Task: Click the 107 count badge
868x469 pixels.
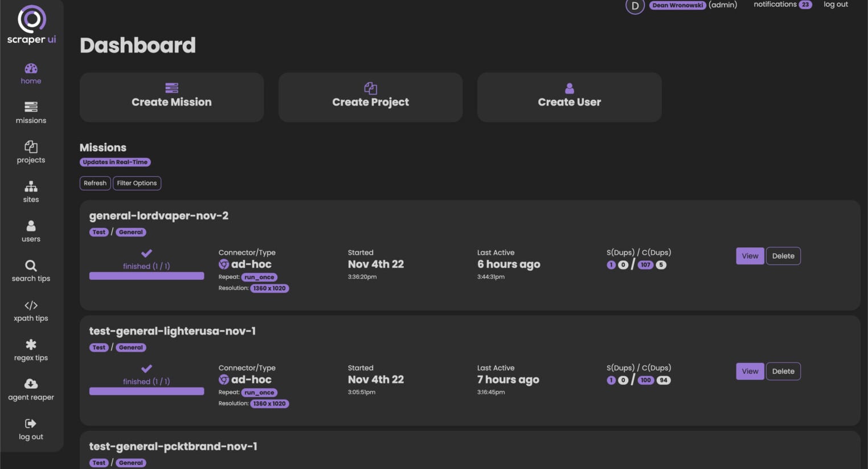Action: click(645, 265)
